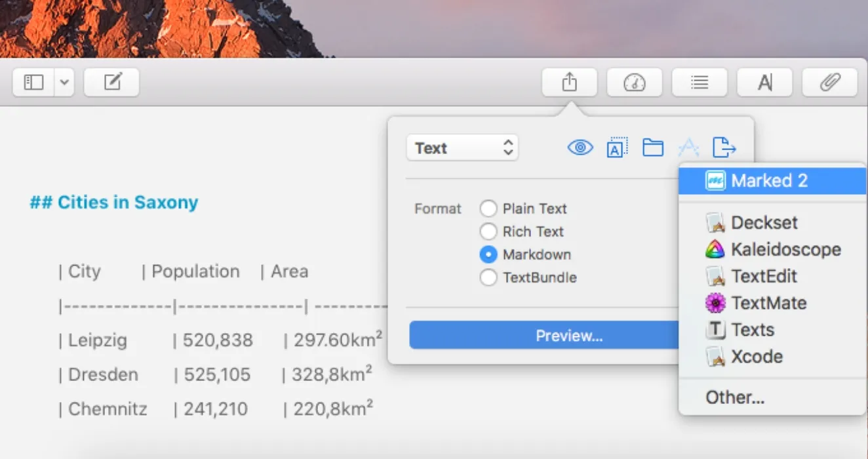Click the statistics gauge icon in the toolbar
Screen dimensions: 868x459
[x=634, y=82]
